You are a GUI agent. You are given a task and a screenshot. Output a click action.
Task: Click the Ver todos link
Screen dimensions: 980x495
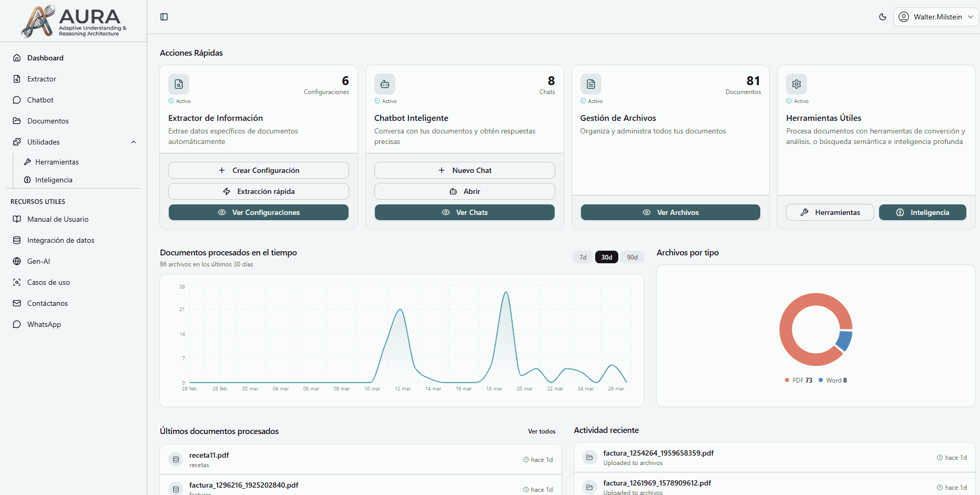click(x=542, y=431)
